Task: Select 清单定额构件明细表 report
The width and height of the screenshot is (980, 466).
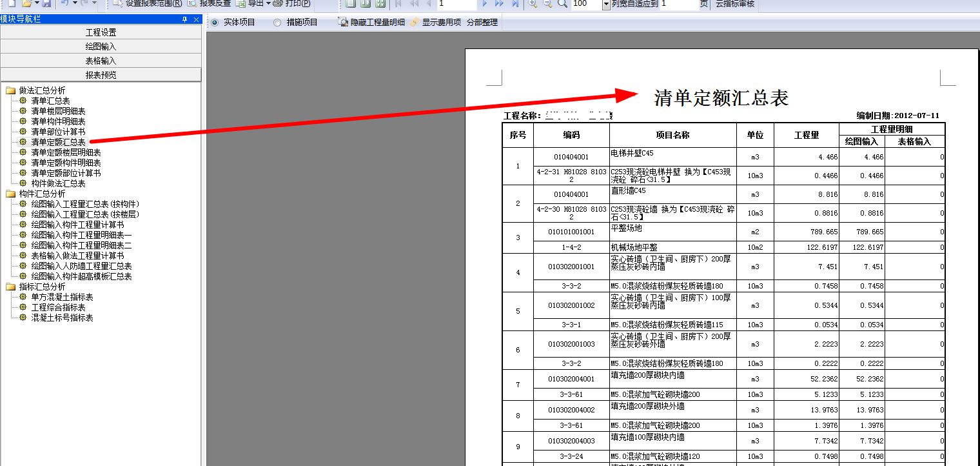Action: [66, 163]
